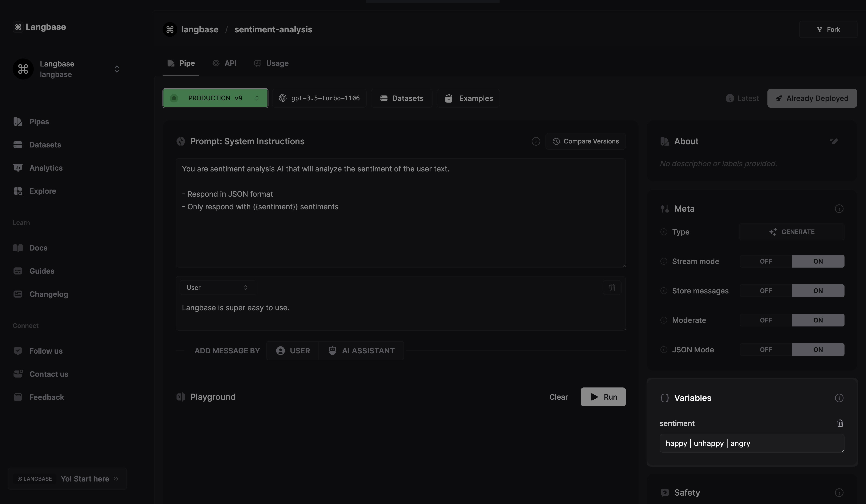This screenshot has height=504, width=866.
Task: Set Moderate toggle to OFF
Action: point(766,320)
